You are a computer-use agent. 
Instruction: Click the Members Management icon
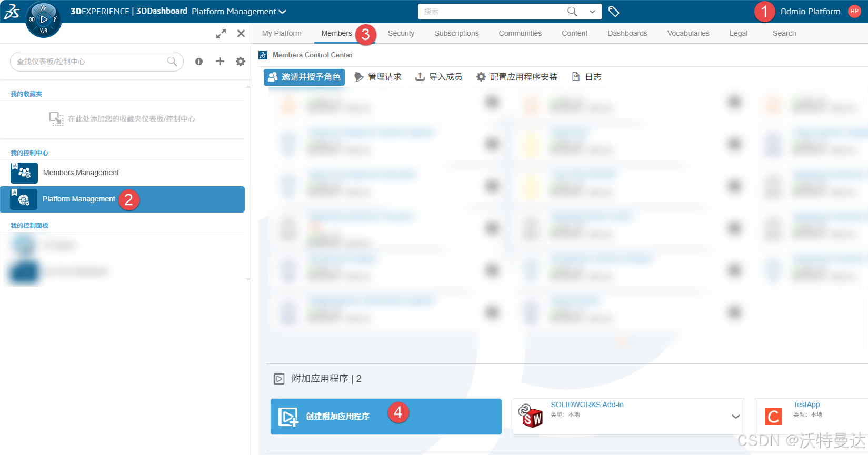click(x=24, y=173)
